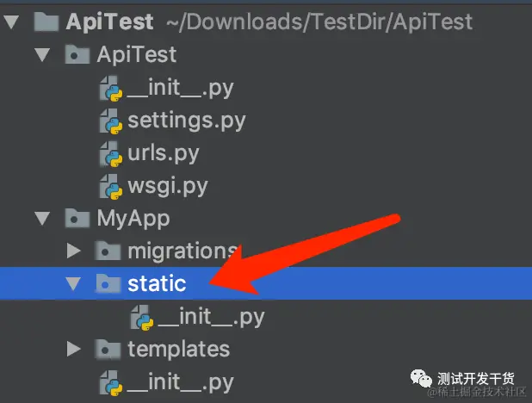Image resolution: width=532 pixels, height=403 pixels.
Task: Click the migrations folder icon
Action: pyautogui.click(x=108, y=251)
